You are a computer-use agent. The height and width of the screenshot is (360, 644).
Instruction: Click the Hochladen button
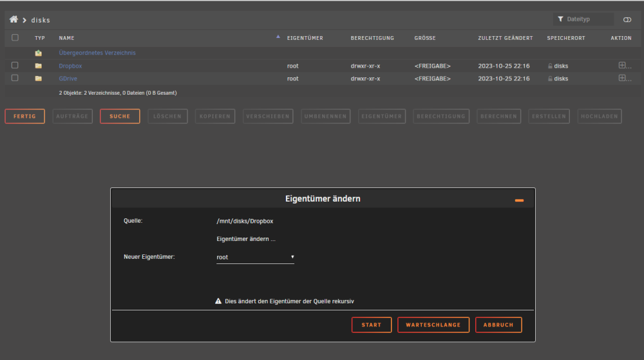pyautogui.click(x=599, y=116)
